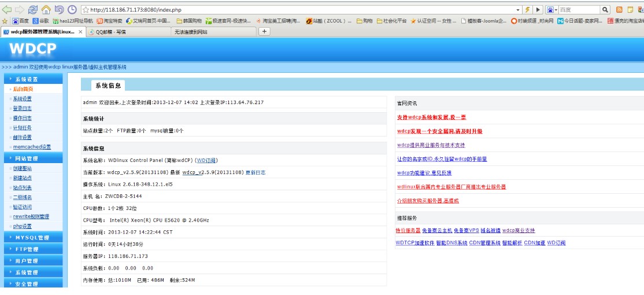
Task: Open a new tab with plus button
Action: pos(264,31)
